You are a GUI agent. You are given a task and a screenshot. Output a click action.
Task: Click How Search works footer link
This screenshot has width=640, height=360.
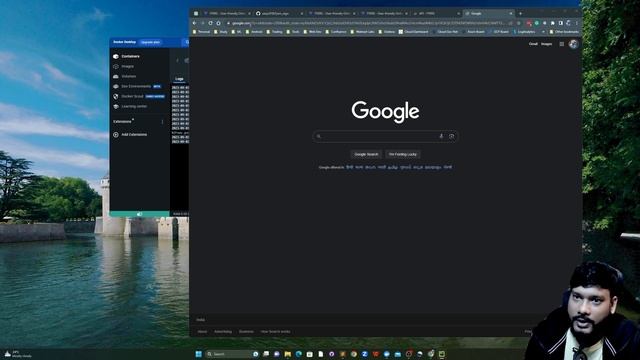click(x=276, y=332)
